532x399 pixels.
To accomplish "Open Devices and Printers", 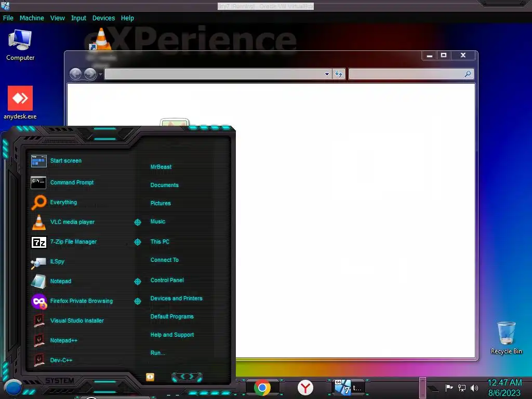I will coord(177,299).
